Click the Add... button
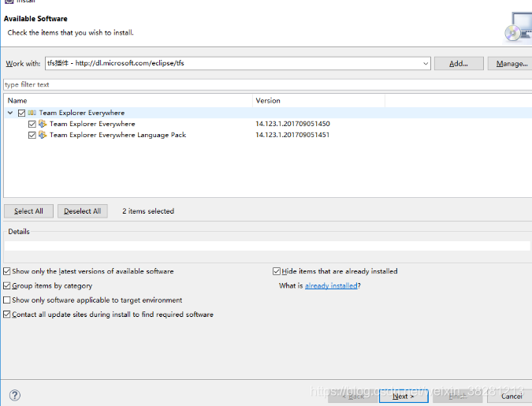This screenshot has width=532, height=406. coord(459,64)
